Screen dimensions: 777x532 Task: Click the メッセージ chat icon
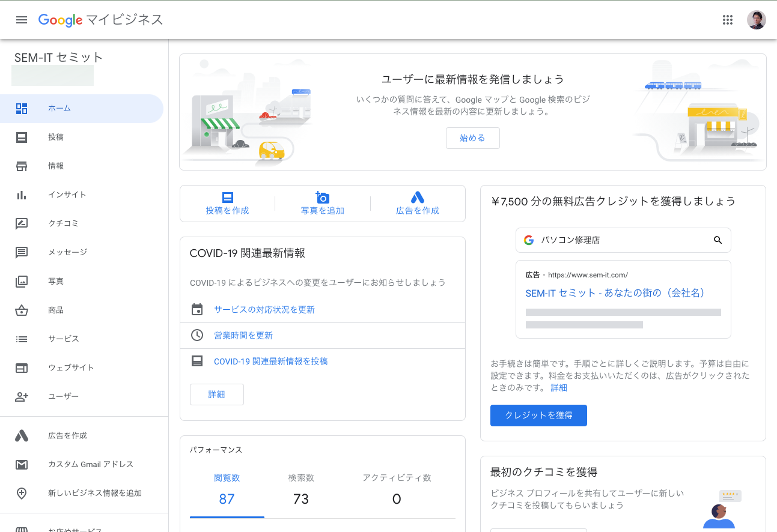(22, 253)
